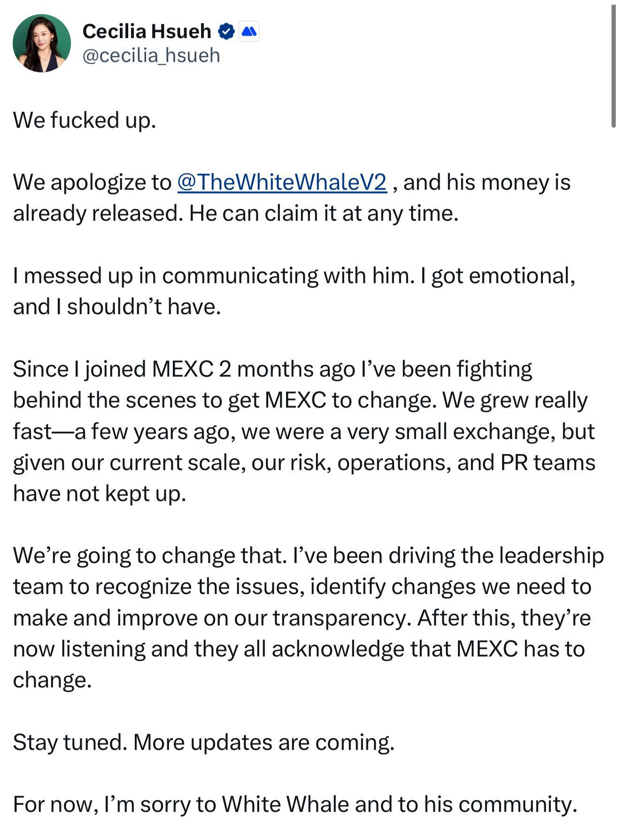Image resolution: width=620 pixels, height=840 pixels.
Task: Click the "now listening and they all acknowledge" line
Action: 299,649
